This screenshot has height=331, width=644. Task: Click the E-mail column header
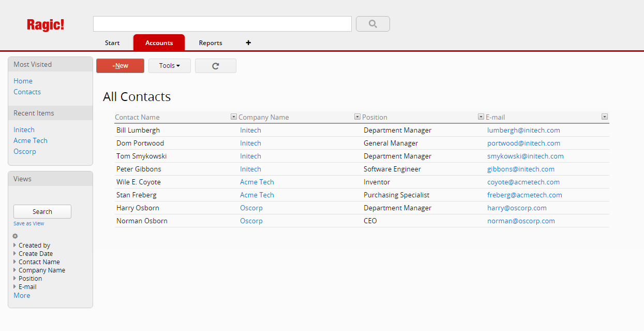pyautogui.click(x=496, y=118)
